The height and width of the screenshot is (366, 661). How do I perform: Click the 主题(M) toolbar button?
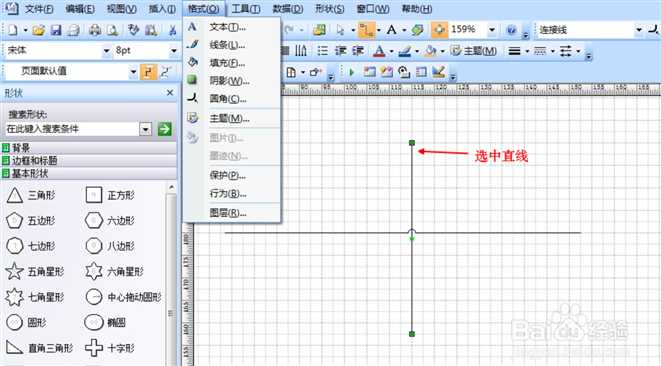pyautogui.click(x=473, y=51)
